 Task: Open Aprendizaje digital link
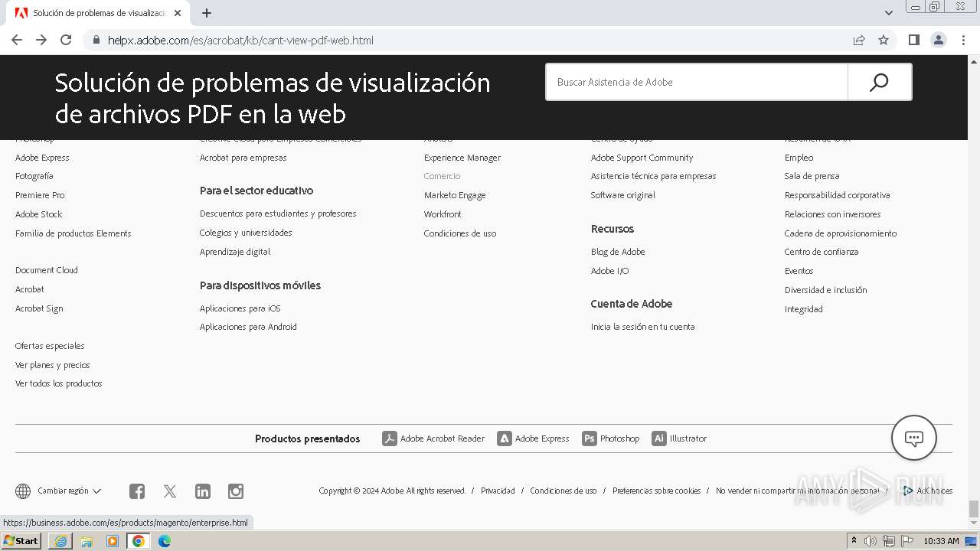tap(235, 252)
